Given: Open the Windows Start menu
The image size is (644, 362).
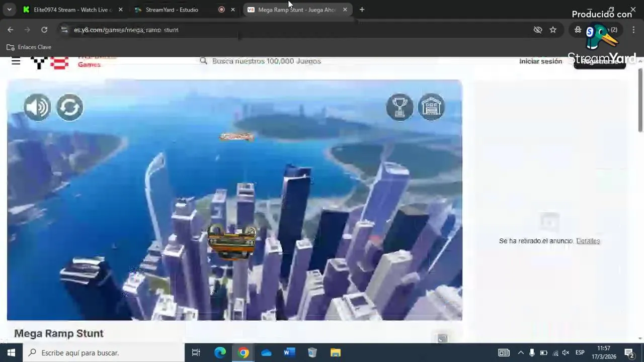Looking at the screenshot, I should pyautogui.click(x=11, y=352).
